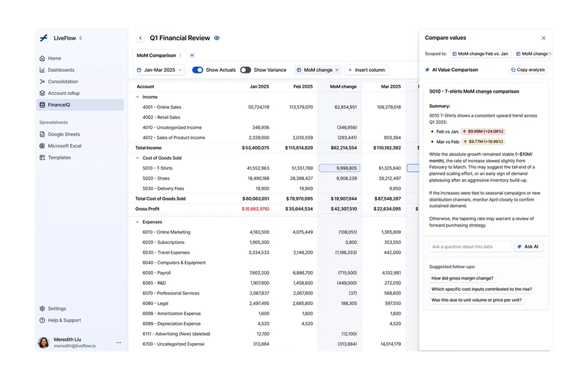Viewport: 588px width, 380px height.
Task: Toggle the eye visibility icon beside report title
Action: pos(217,38)
